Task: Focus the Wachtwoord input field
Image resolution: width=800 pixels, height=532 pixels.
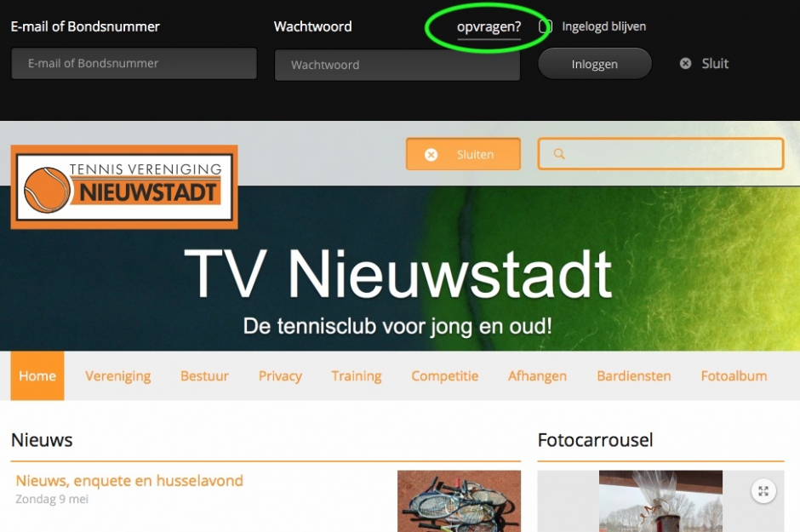Action: pos(397,65)
